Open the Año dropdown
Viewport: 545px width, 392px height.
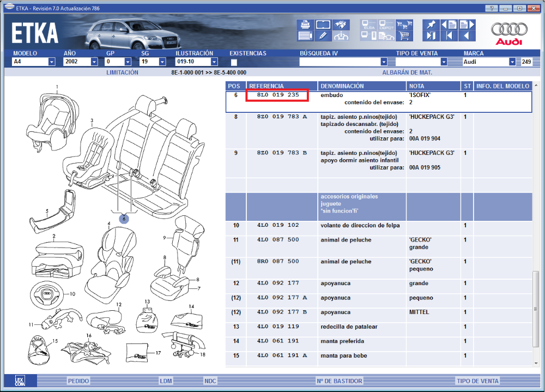(x=94, y=62)
